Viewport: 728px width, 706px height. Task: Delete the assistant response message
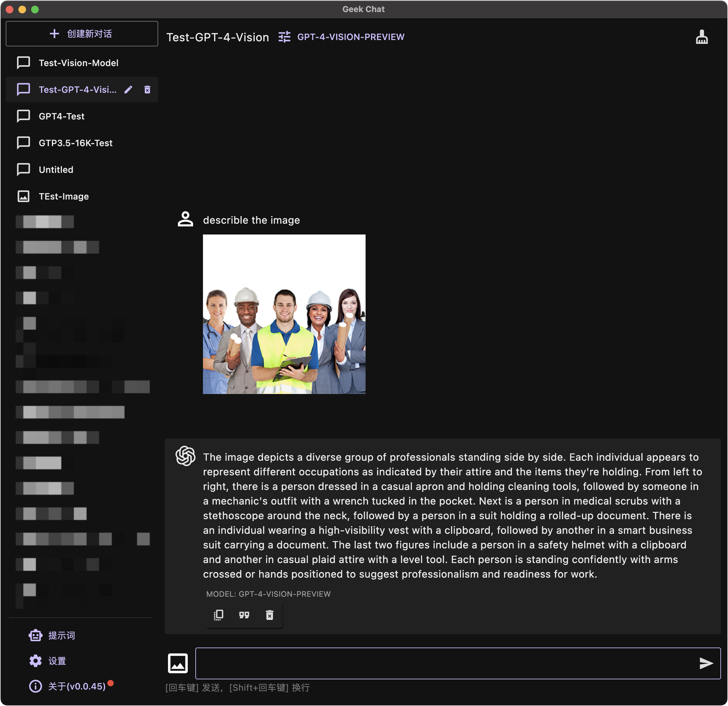tap(270, 615)
